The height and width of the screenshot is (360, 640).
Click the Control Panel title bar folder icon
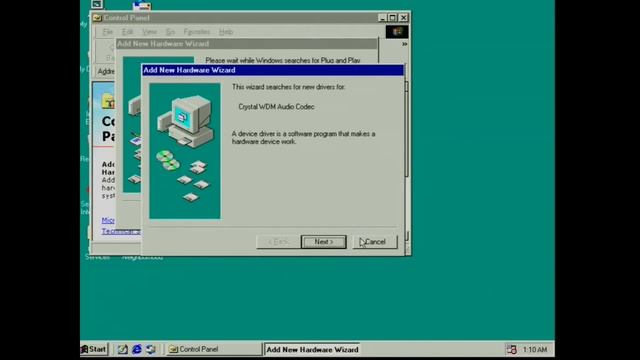point(97,18)
